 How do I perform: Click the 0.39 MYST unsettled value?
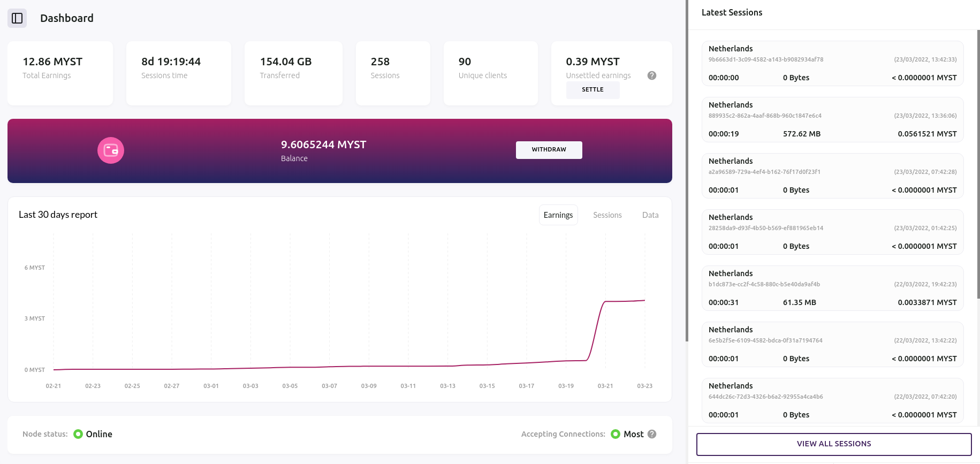[x=592, y=62]
